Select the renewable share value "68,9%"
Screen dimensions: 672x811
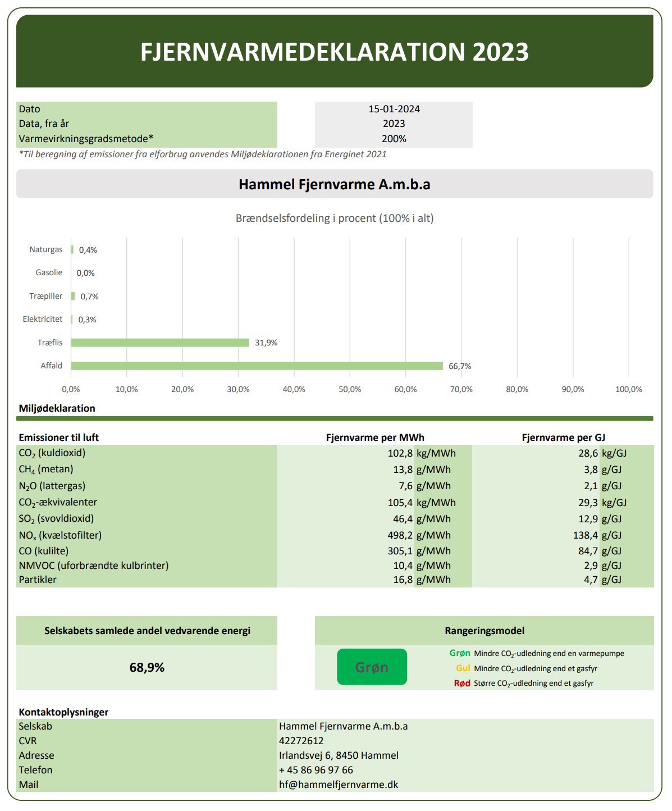[x=147, y=667]
